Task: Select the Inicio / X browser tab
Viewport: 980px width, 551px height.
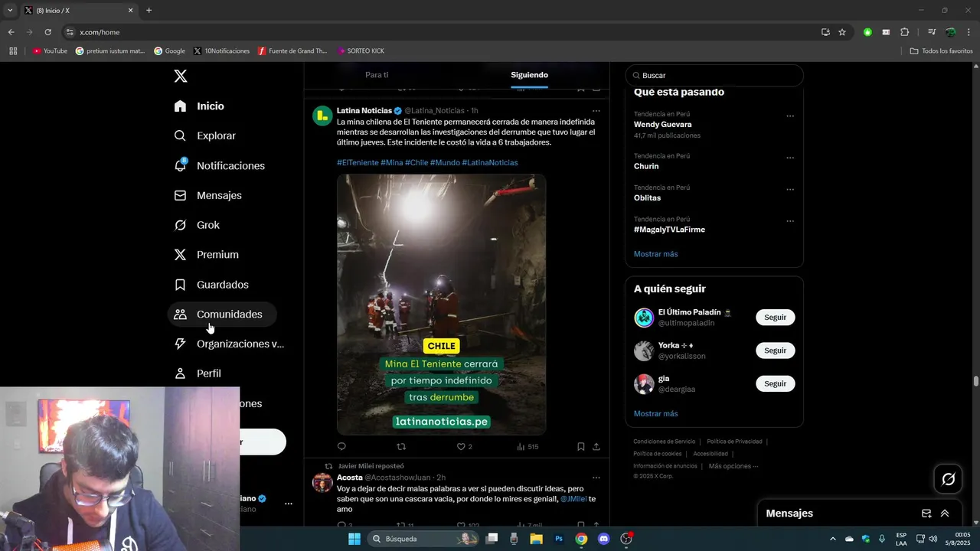Action: coord(78,11)
